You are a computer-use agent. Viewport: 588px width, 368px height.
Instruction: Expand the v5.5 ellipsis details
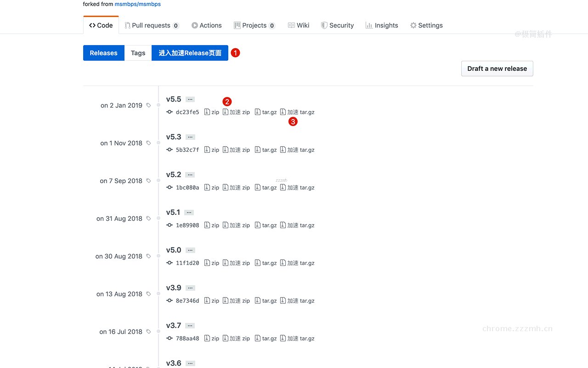pyautogui.click(x=190, y=99)
